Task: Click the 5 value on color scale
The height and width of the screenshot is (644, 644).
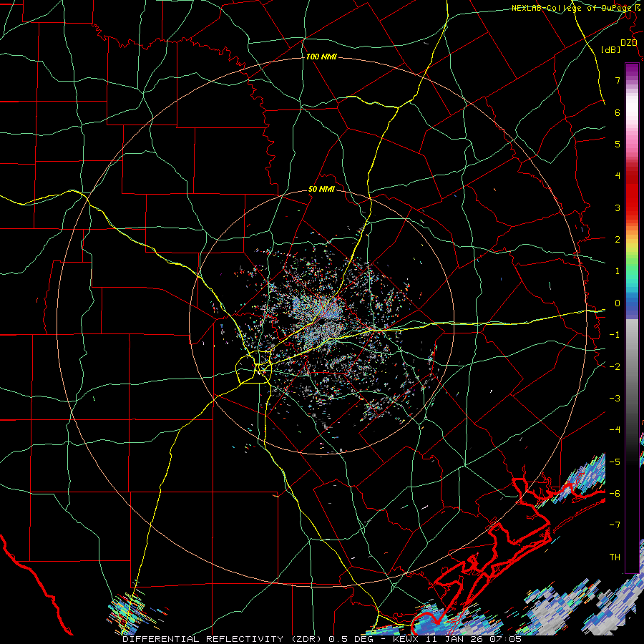Action: click(x=618, y=144)
